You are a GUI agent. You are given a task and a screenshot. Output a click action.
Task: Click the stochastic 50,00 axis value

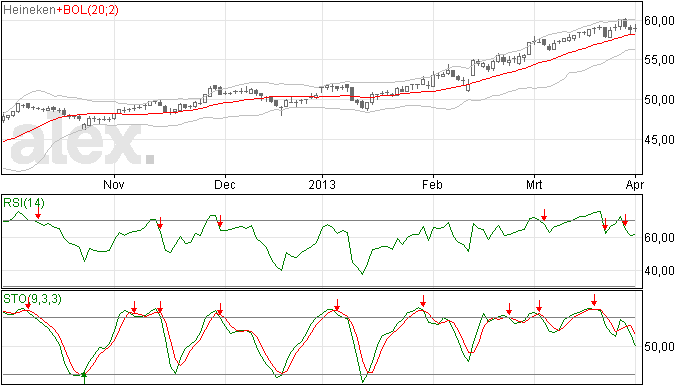tap(660, 347)
